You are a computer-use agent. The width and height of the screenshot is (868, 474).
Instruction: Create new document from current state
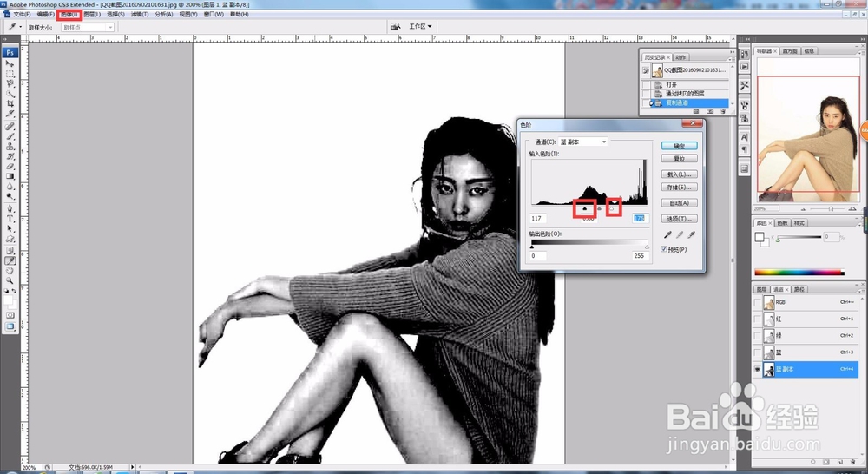696,111
